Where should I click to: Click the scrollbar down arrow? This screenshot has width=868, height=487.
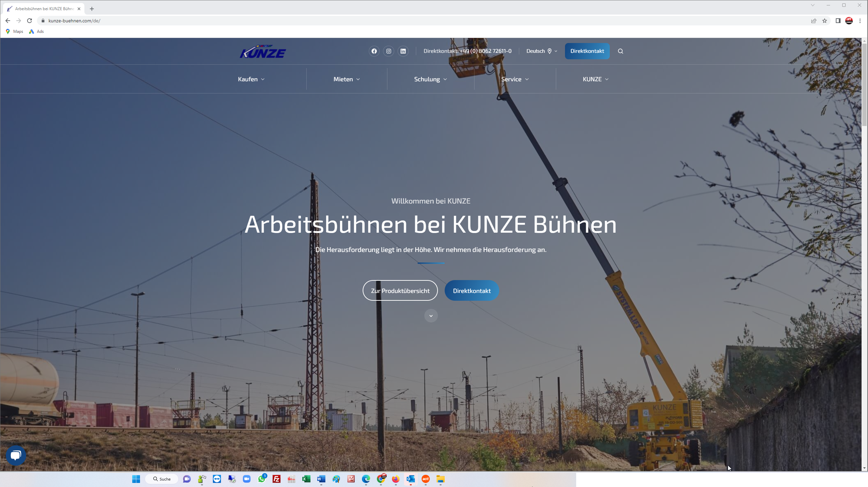click(x=864, y=468)
